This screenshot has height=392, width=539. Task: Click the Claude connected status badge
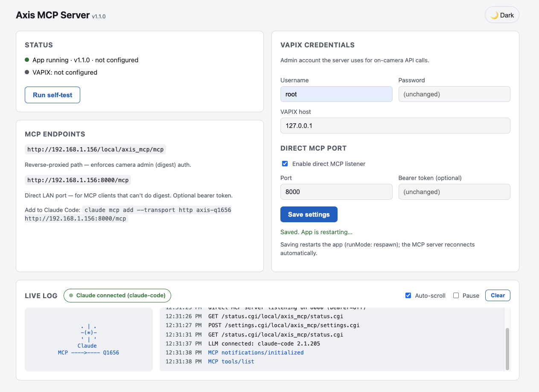click(x=117, y=296)
